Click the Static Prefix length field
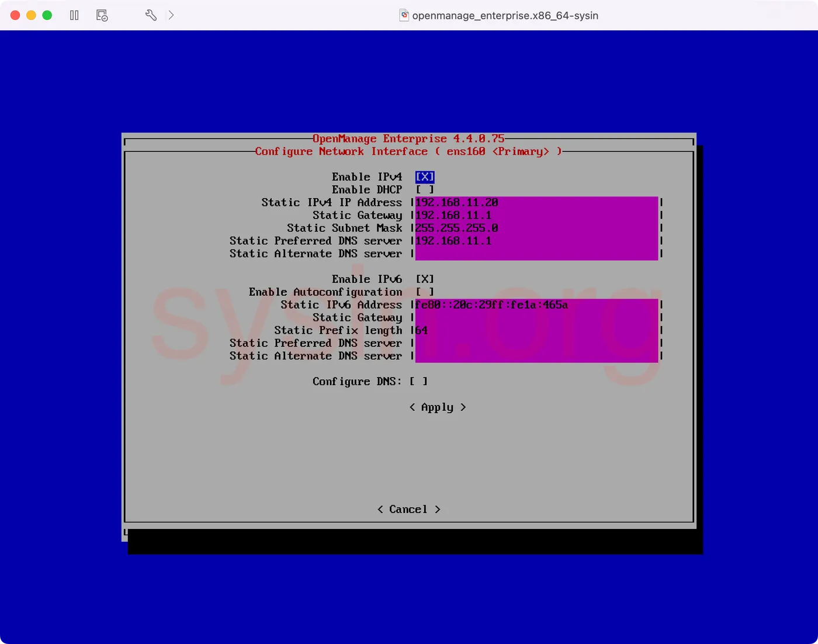818x644 pixels. (536, 331)
